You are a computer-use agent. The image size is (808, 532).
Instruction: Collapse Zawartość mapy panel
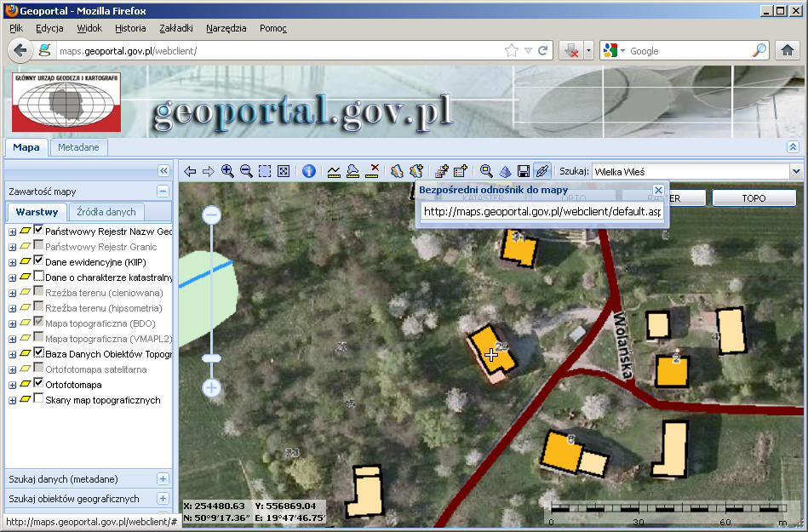click(163, 192)
